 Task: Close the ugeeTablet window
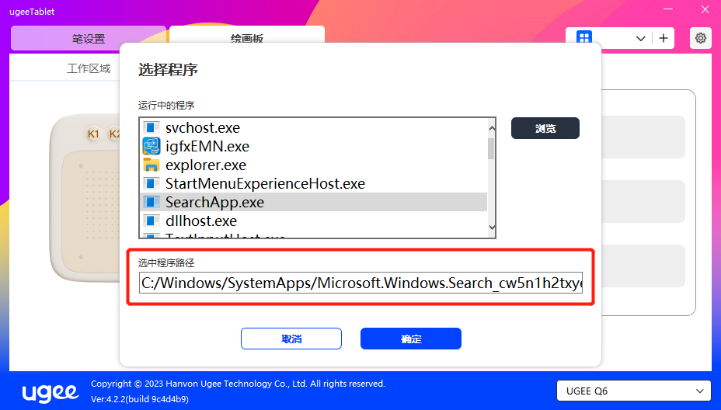(704, 9)
